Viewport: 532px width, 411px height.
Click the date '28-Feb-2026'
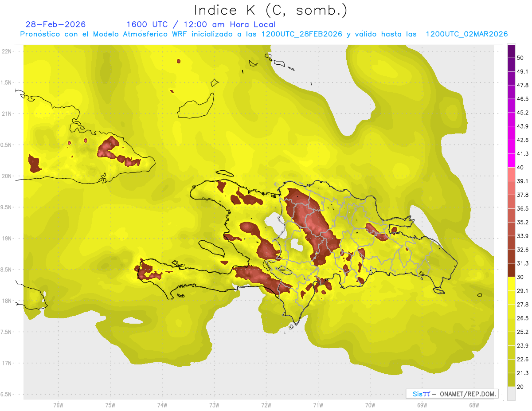(56, 24)
